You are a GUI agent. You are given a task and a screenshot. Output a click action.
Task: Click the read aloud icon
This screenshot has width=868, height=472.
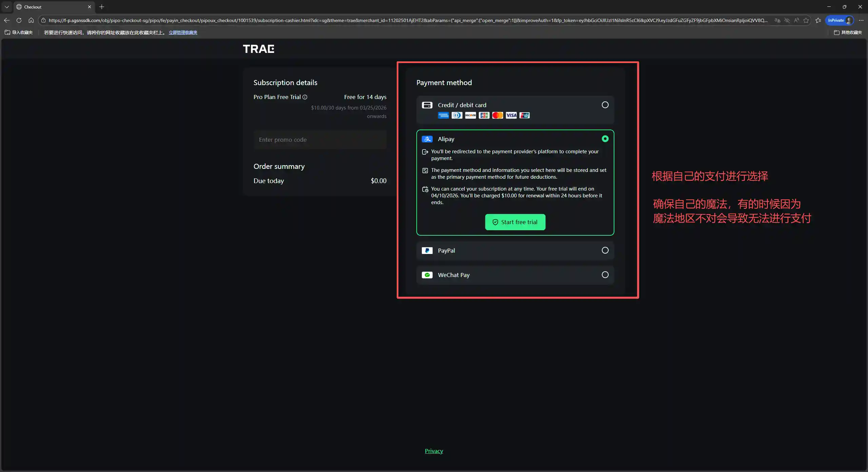point(796,20)
